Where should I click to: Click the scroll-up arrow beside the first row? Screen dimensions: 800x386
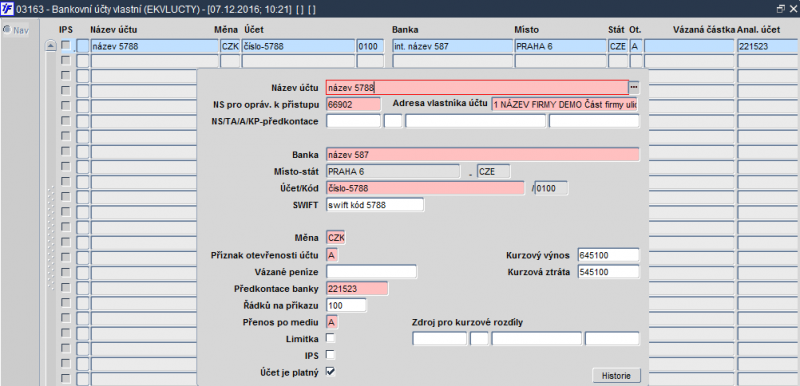[51, 46]
